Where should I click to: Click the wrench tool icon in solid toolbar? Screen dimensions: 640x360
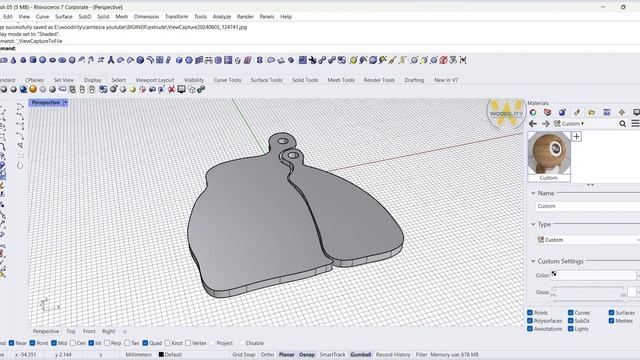pyautogui.click(x=313, y=60)
